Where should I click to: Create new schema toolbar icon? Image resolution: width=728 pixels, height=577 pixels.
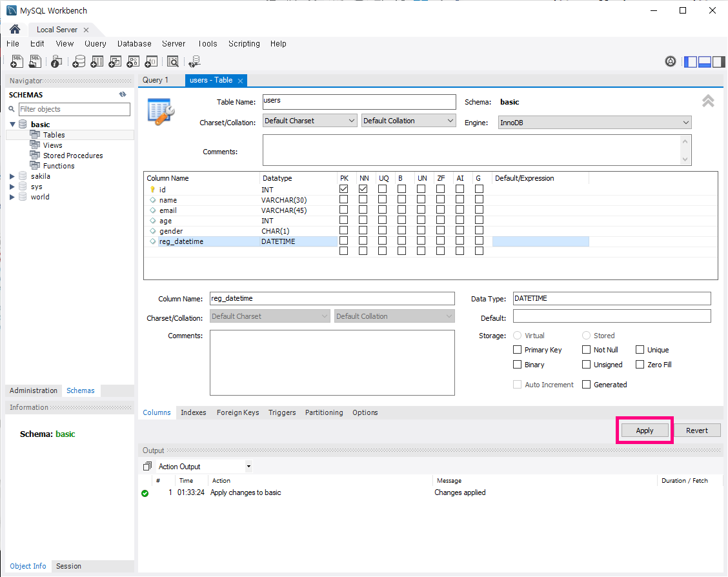(79, 61)
